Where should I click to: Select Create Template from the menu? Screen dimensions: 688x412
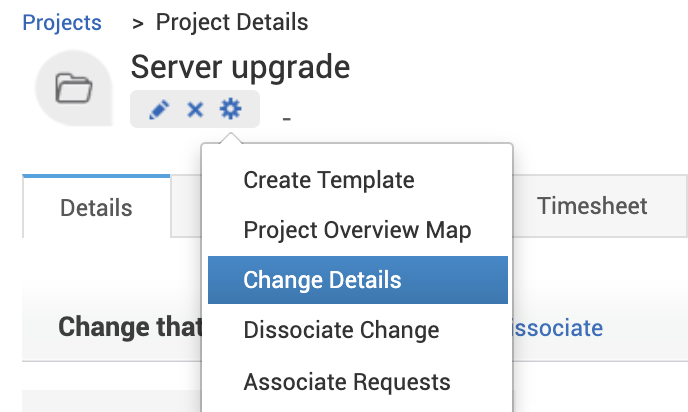click(328, 180)
